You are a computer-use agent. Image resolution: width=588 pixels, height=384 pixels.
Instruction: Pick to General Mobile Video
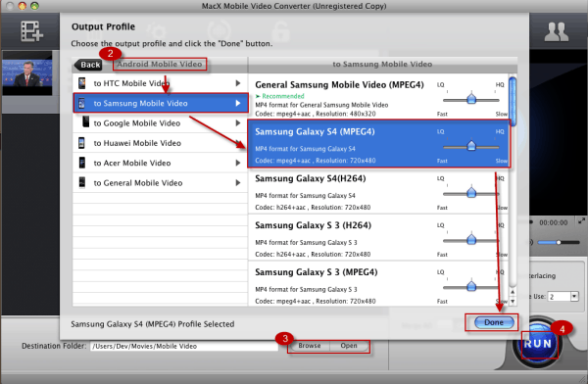[x=160, y=182]
